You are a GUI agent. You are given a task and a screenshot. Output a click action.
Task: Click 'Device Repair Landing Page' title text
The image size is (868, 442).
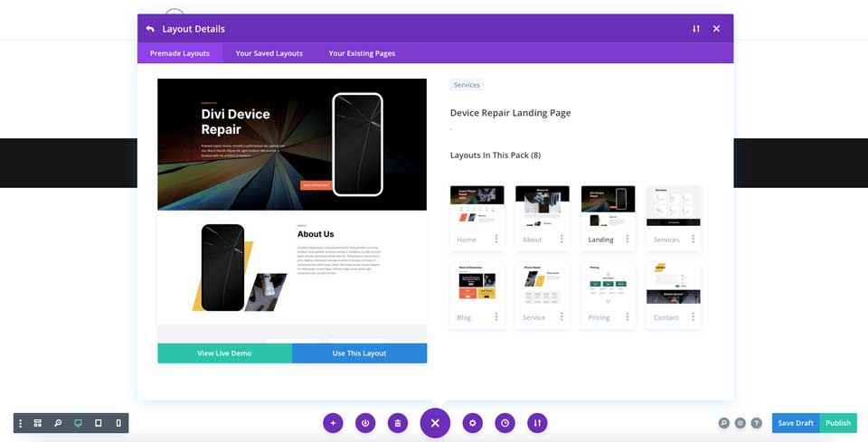(x=510, y=113)
